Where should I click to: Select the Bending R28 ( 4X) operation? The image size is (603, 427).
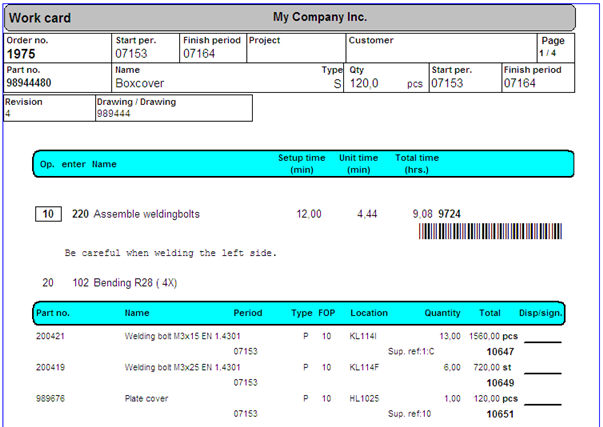pos(139,283)
